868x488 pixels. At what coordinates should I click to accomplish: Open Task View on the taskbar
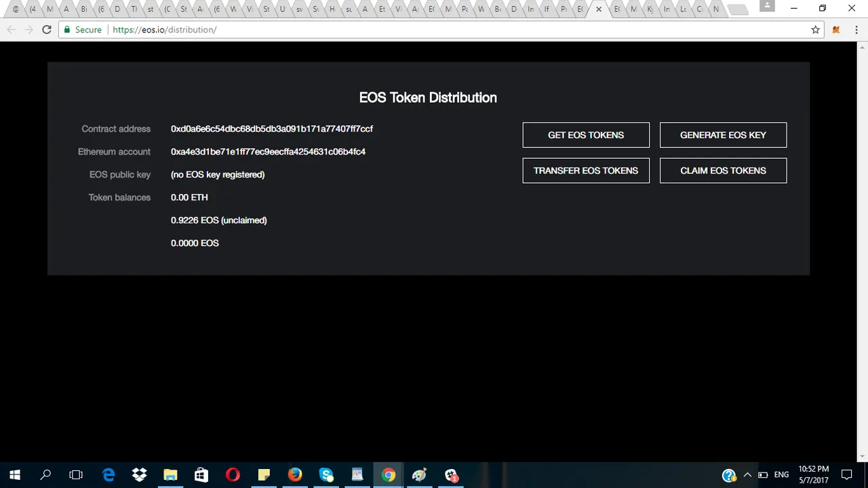click(x=76, y=475)
